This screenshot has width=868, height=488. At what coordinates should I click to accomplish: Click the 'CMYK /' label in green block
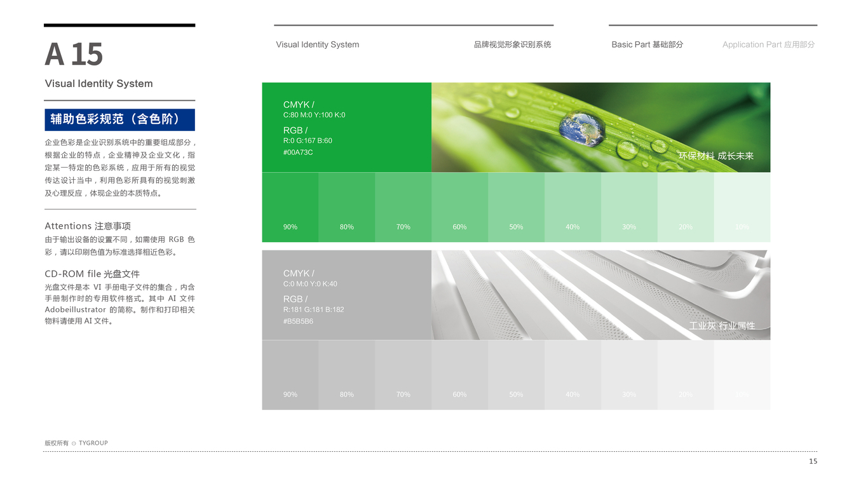click(299, 105)
